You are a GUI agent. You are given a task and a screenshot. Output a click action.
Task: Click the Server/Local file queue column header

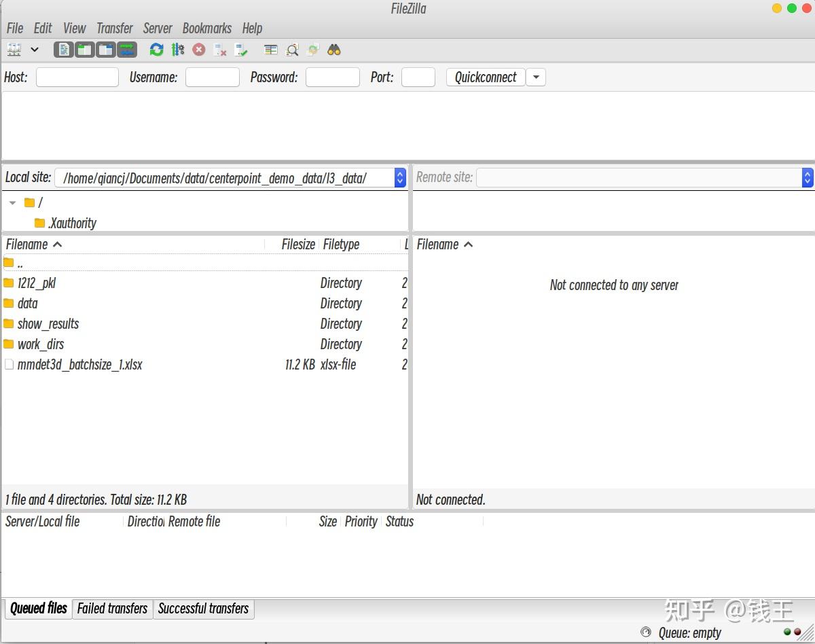pos(43,522)
